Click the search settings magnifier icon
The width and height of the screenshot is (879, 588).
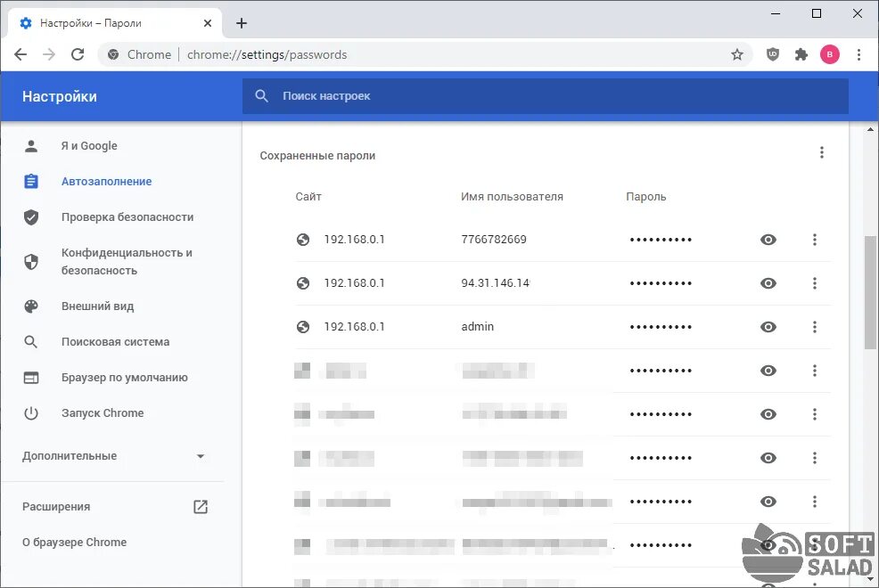click(261, 95)
